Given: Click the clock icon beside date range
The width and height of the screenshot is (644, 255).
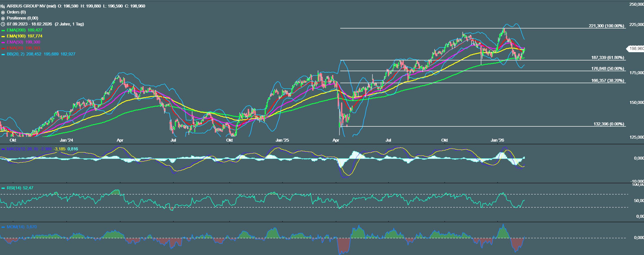Looking at the screenshot, I should 3,24.
